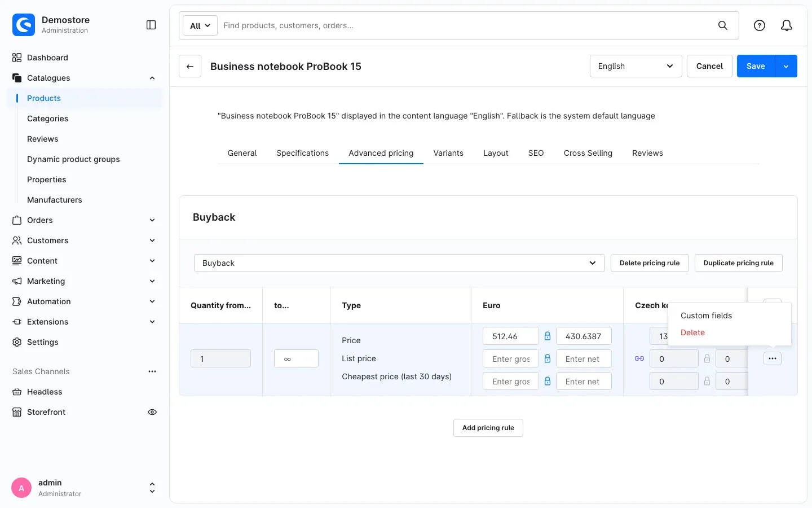Click the Cancel button
This screenshot has height=508, width=812.
(709, 66)
